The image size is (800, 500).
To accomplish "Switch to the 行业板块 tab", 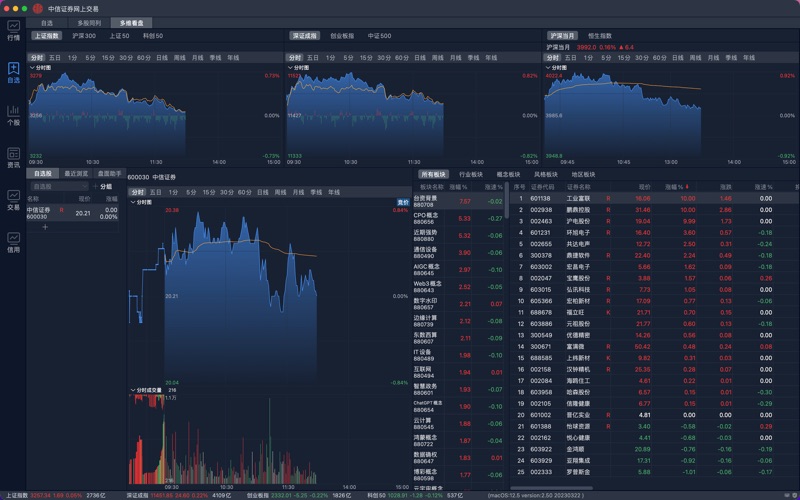I will 470,174.
